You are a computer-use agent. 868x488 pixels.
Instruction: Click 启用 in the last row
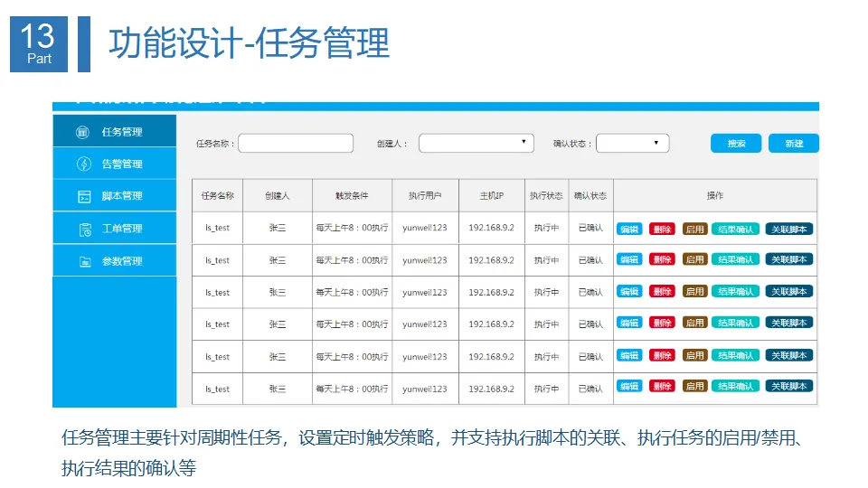[694, 386]
